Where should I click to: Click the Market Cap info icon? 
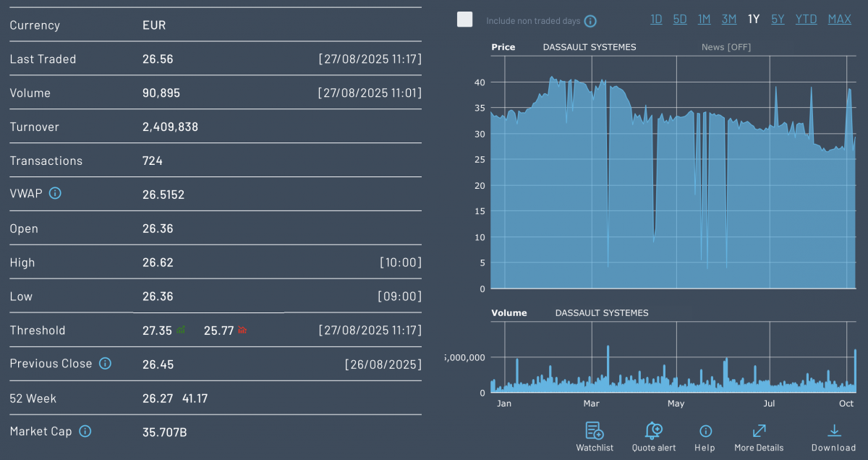85,431
